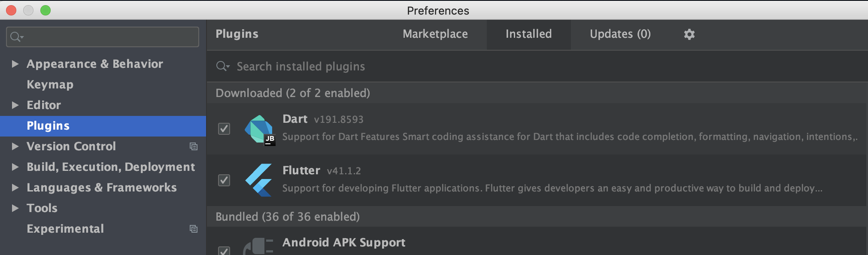The width and height of the screenshot is (868, 255).
Task: Disable the Flutter plugin checkbox
Action: (224, 180)
